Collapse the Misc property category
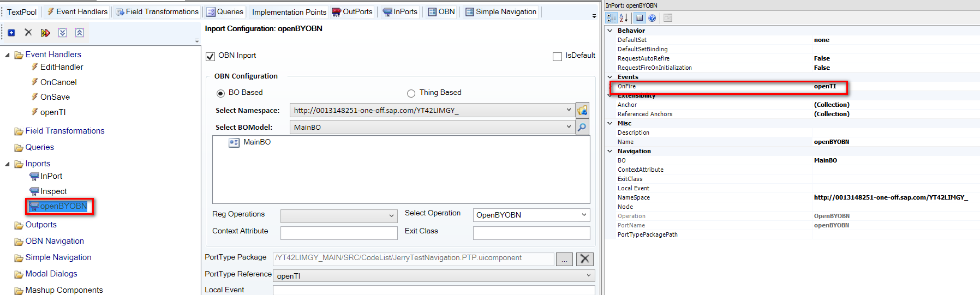Image resolution: width=980 pixels, height=295 pixels. [x=610, y=123]
